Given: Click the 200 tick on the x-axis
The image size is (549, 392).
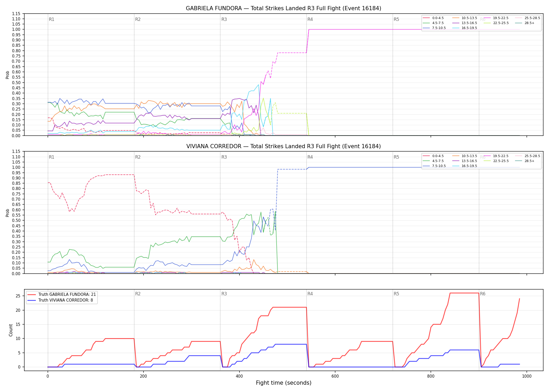Looking at the screenshot, I should point(143,376).
